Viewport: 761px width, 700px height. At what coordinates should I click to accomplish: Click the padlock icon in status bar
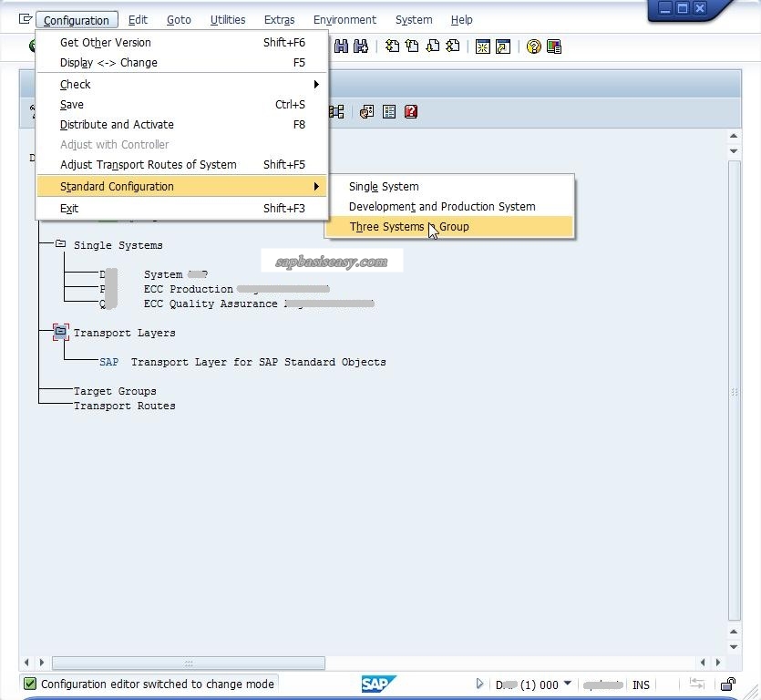click(x=728, y=685)
